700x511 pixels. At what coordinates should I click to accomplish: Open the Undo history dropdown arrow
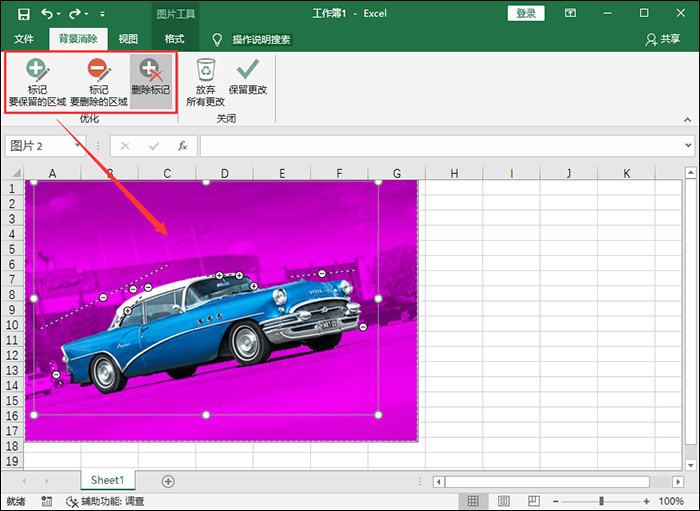(x=58, y=14)
